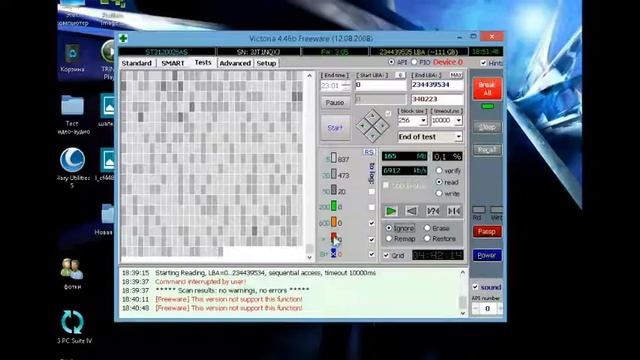Open the шапка image file on desktop

click(x=107, y=110)
